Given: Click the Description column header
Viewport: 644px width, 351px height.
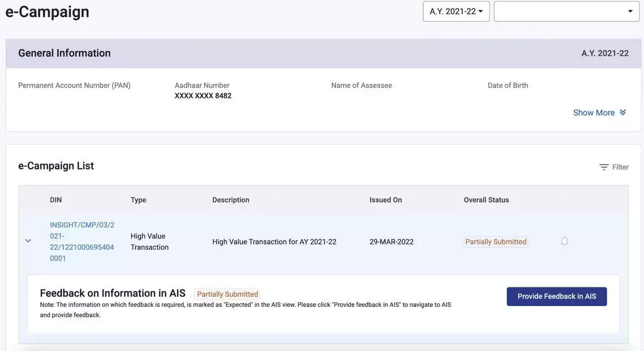Looking at the screenshot, I should click(x=231, y=200).
